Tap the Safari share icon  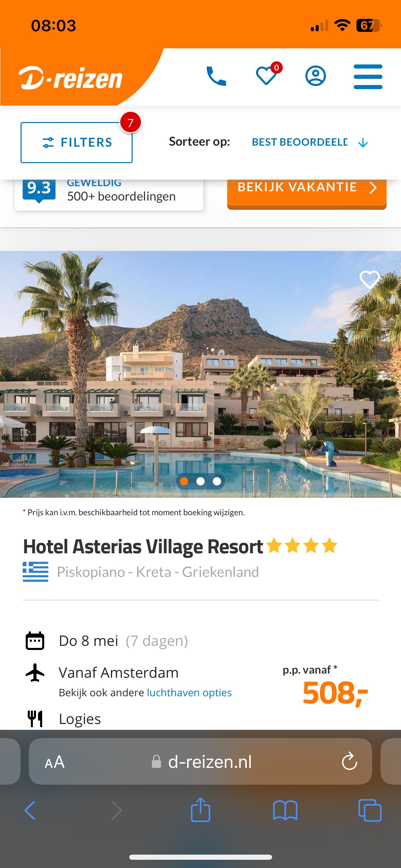tap(200, 810)
